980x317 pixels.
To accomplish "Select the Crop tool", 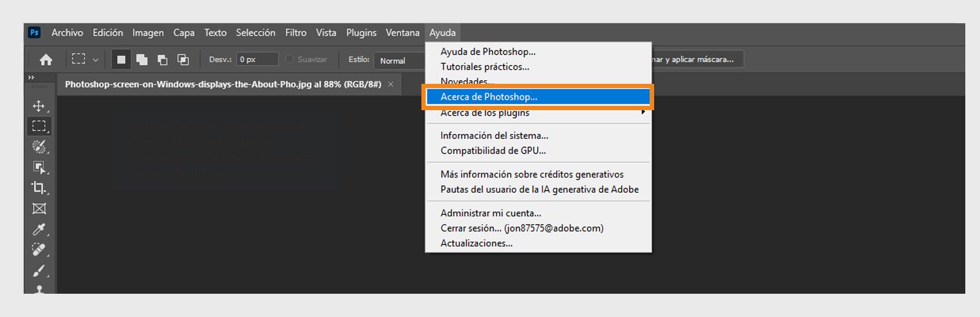I will [x=39, y=188].
